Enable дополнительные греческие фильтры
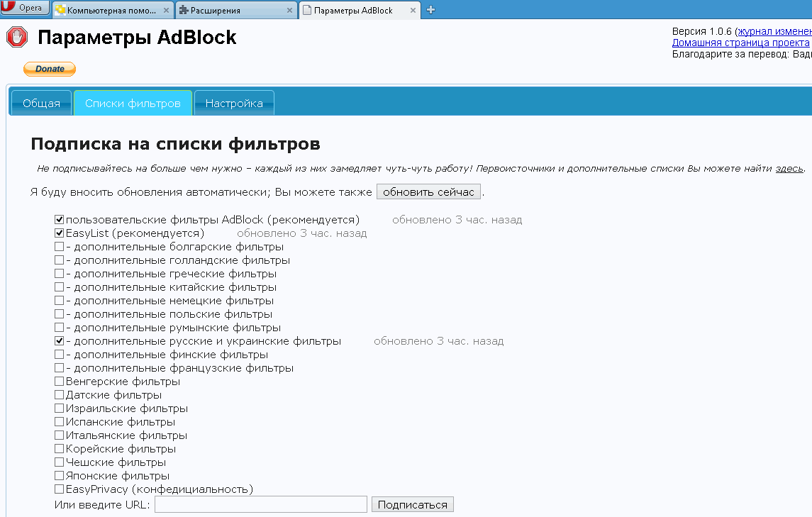The width and height of the screenshot is (812, 517). (60, 274)
